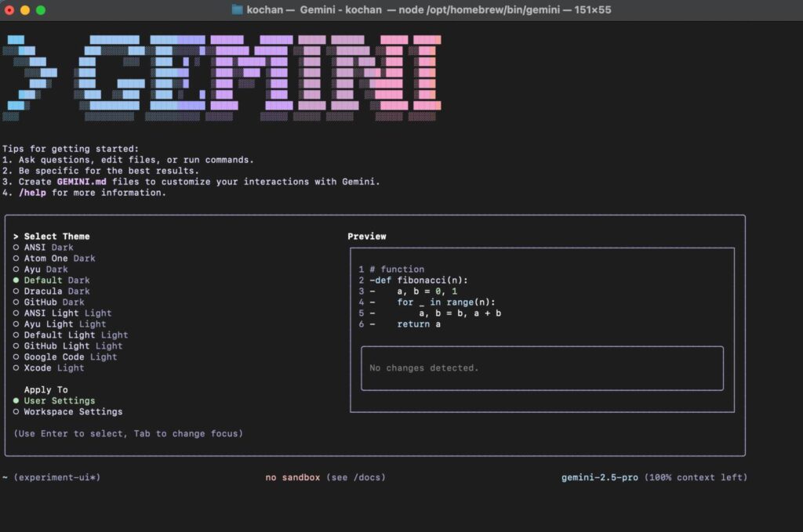Click the red close window button
Viewport: 803px width, 532px height.
click(9, 10)
